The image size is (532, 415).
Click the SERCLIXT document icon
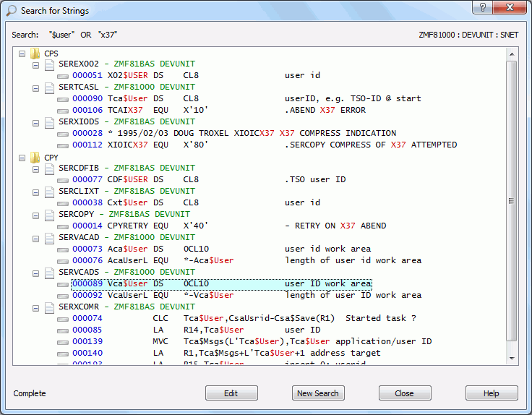pos(50,192)
